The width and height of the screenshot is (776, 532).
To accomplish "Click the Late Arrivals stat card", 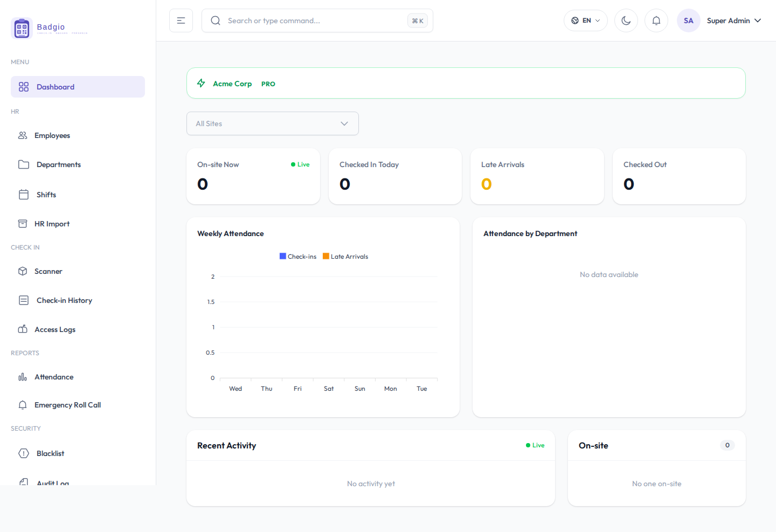I will point(537,176).
